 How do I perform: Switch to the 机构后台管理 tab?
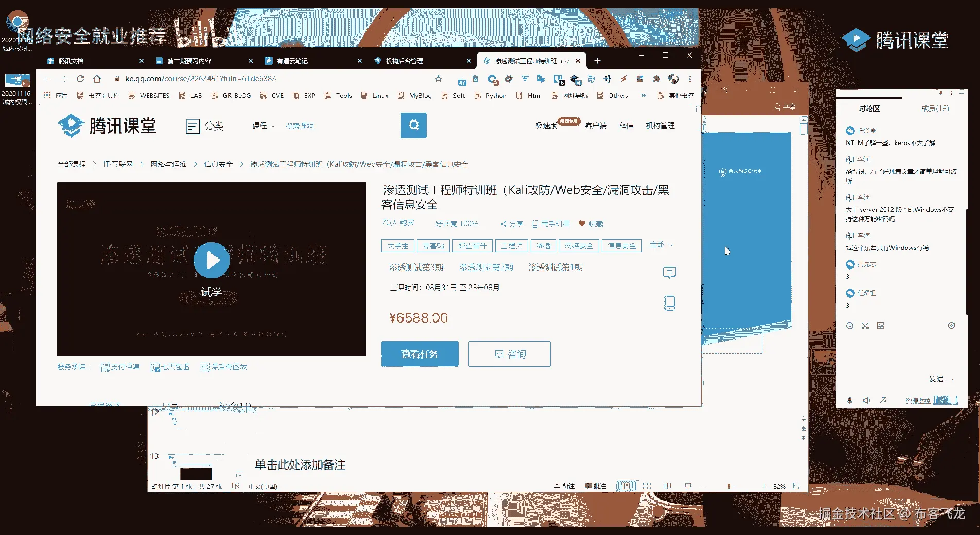coord(422,61)
